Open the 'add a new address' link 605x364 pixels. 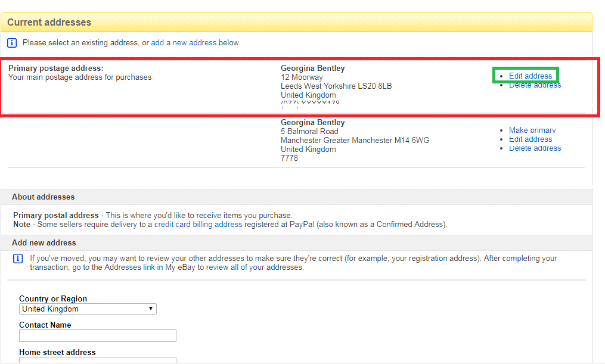[x=184, y=43]
